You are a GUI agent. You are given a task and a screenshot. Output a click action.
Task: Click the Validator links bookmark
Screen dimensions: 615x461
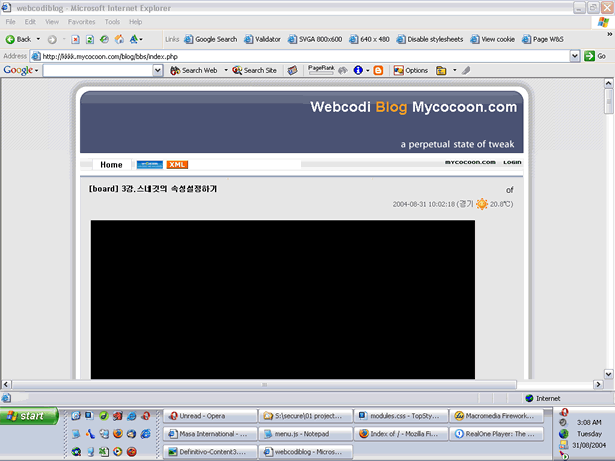click(262, 39)
